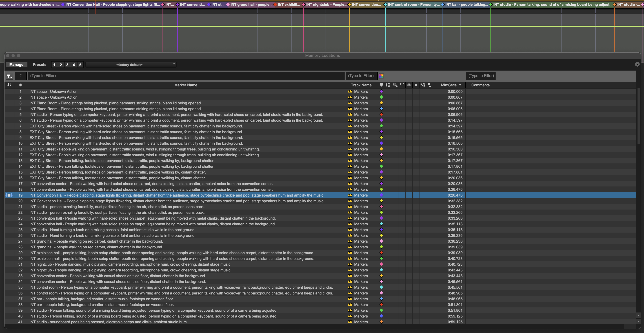Toggle view preset 5
Image resolution: width=644 pixels, height=333 pixels.
coord(80,65)
